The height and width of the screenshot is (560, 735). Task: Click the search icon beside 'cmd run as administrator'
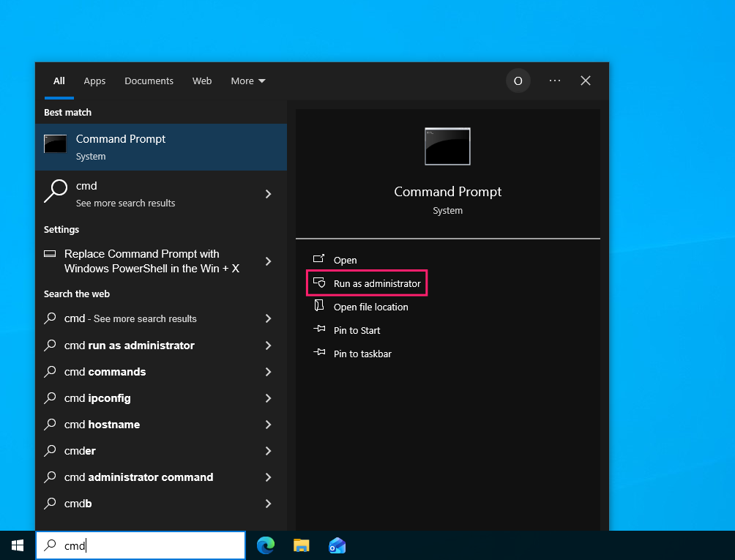click(50, 345)
